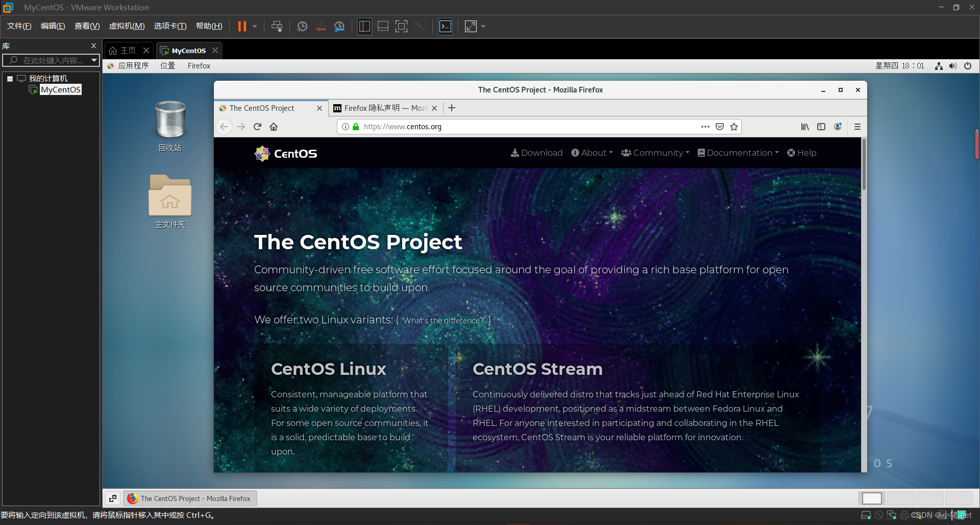Open the power options dropdown next to pause
The height and width of the screenshot is (525, 980).
click(254, 27)
